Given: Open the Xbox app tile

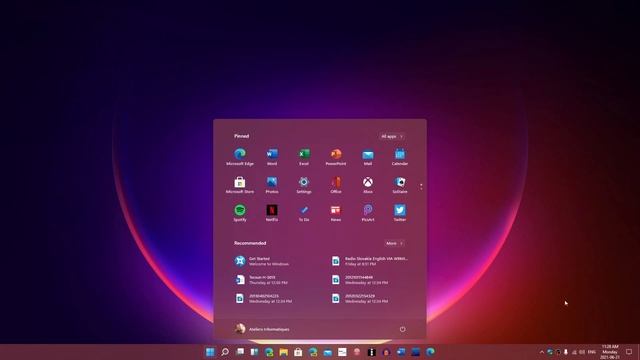Looking at the screenshot, I should [x=368, y=185].
